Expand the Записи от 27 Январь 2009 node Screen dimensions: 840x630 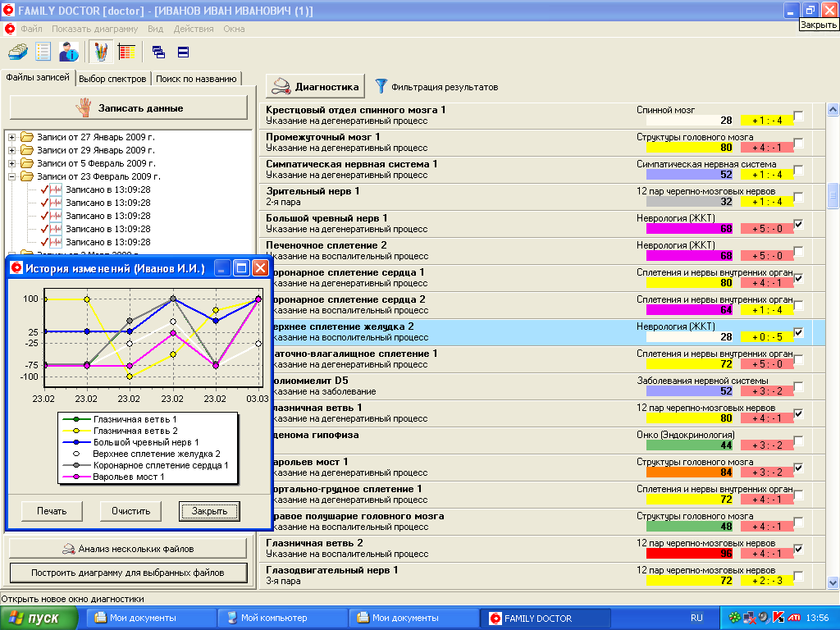11,137
